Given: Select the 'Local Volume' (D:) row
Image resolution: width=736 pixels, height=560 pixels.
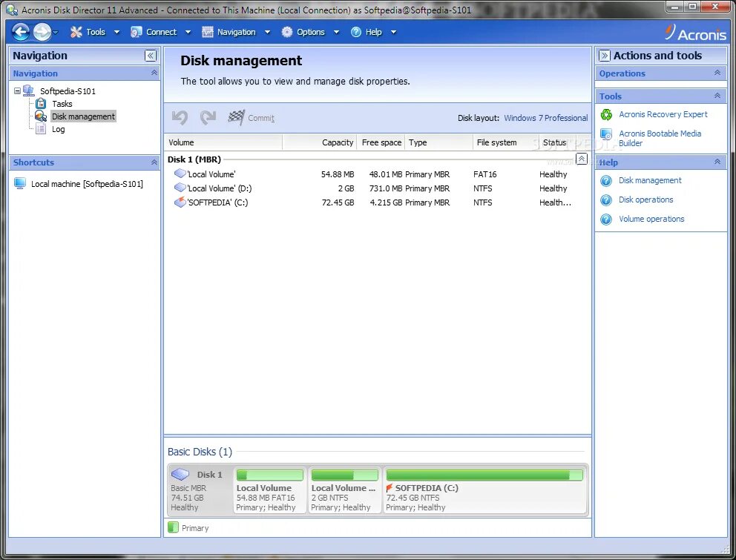Looking at the screenshot, I should [377, 188].
